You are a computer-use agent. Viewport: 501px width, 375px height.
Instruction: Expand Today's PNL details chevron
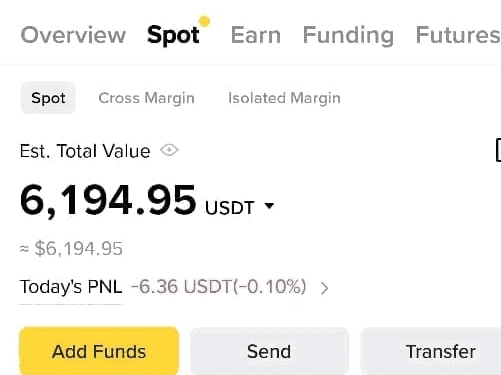coord(324,288)
